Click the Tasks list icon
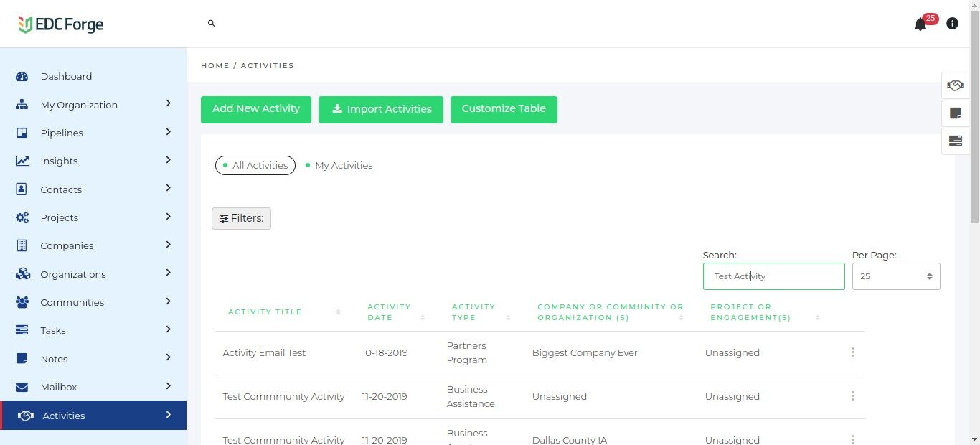Viewport: 980px width, 445px height. point(22,330)
